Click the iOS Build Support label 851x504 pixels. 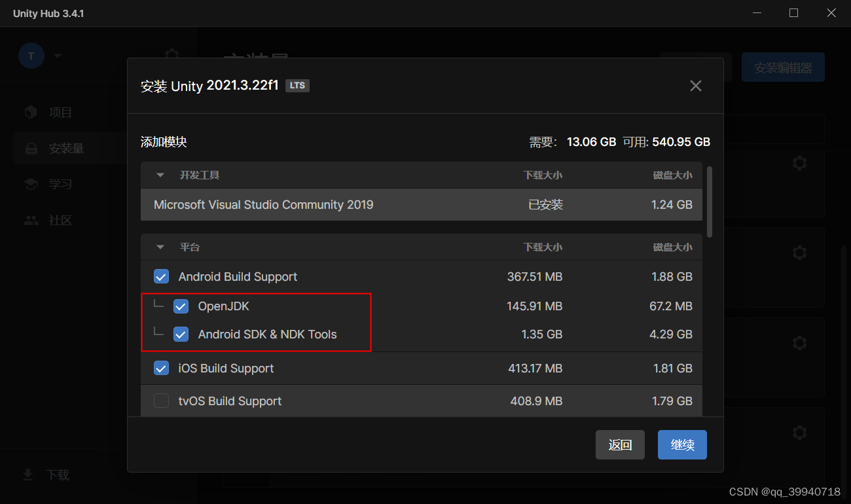pos(226,369)
